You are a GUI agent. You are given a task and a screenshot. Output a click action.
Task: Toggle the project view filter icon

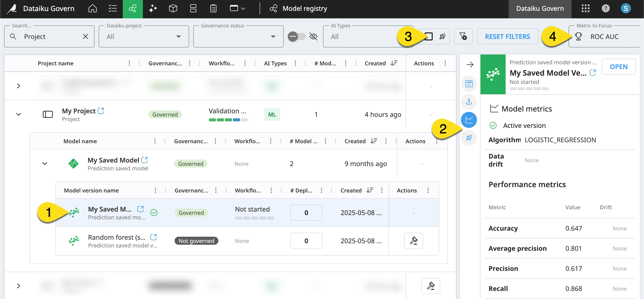[x=429, y=37]
